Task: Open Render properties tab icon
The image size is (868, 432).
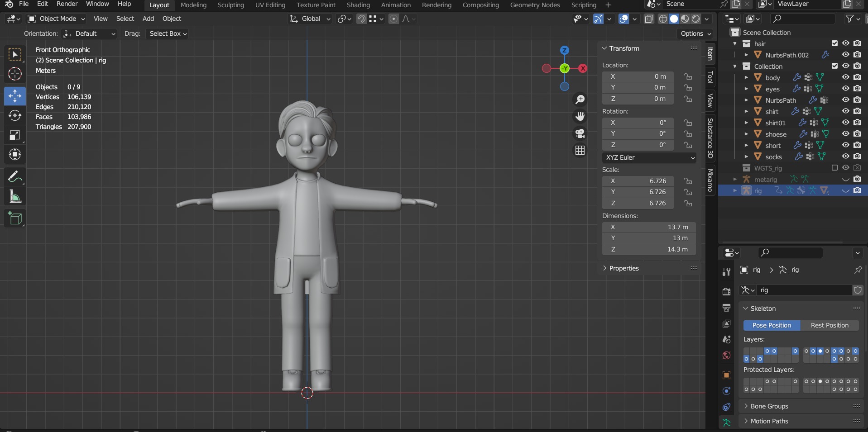Action: pyautogui.click(x=727, y=292)
